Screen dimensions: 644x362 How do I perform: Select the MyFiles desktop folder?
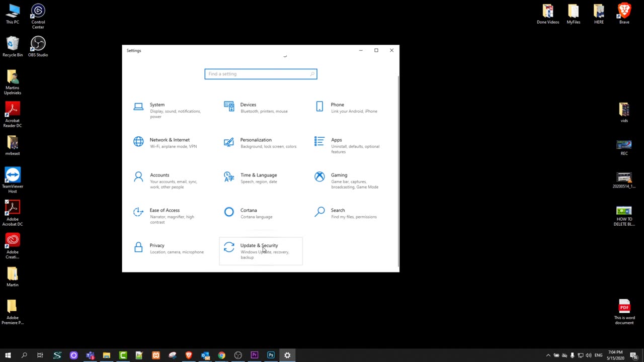click(x=574, y=15)
